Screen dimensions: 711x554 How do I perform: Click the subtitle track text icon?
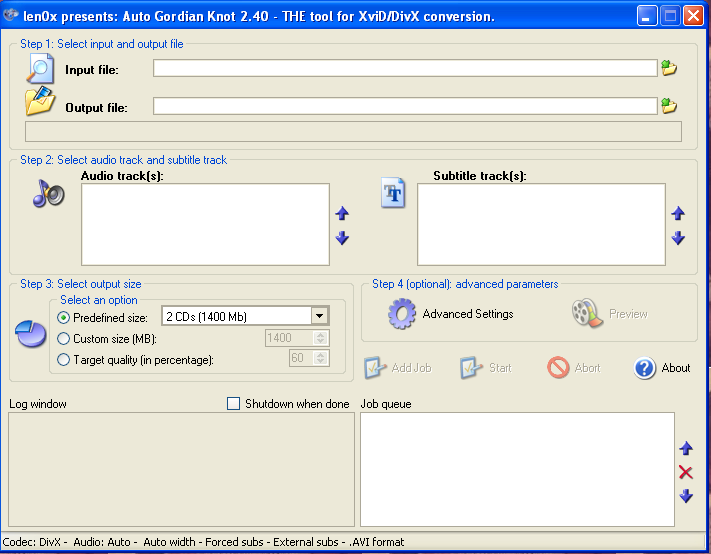tap(393, 193)
